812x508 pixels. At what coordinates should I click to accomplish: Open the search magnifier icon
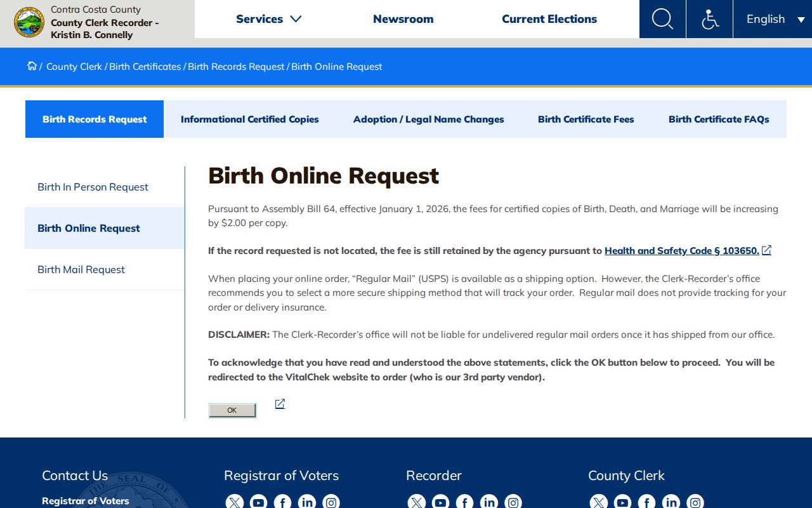[662, 19]
